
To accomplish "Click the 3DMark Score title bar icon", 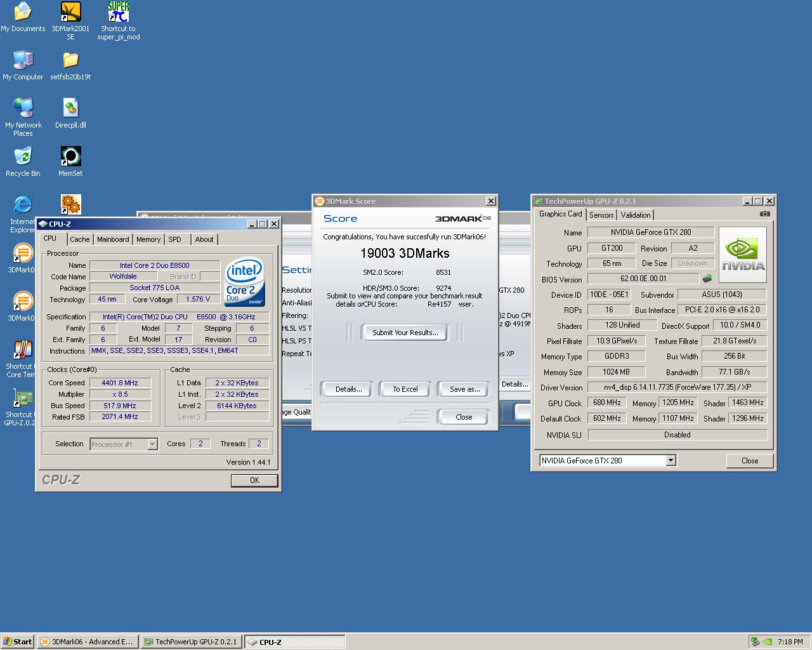I will 319,201.
